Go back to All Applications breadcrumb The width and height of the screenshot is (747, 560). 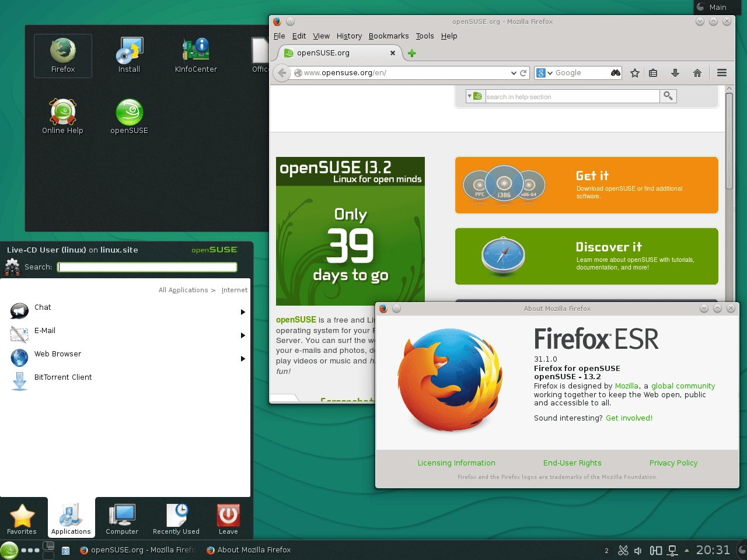(x=183, y=290)
